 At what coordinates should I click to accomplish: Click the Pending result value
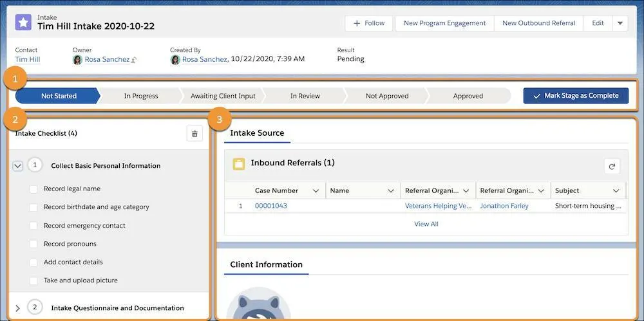[351, 59]
